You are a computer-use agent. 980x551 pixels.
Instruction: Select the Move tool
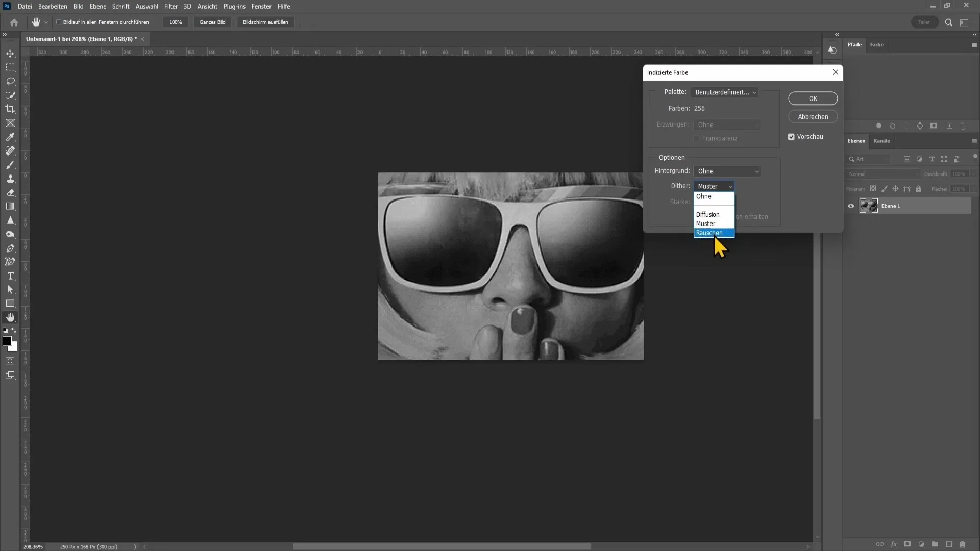tap(10, 54)
